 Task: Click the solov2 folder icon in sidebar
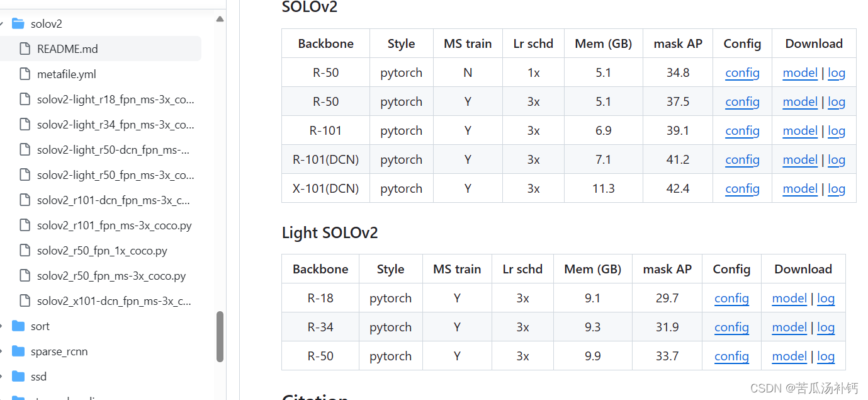tap(19, 23)
